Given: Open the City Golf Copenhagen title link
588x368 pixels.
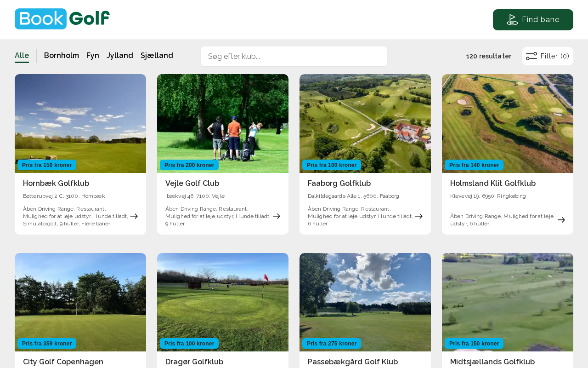Looking at the screenshot, I should [x=63, y=362].
